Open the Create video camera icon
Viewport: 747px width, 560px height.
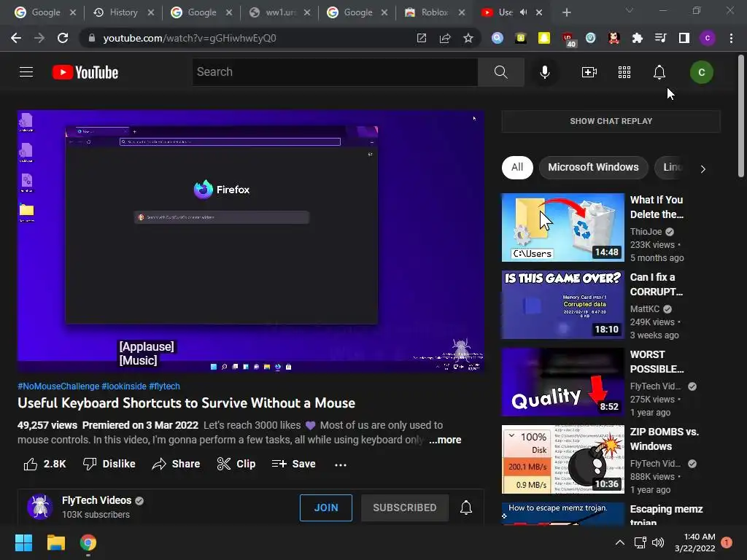coord(589,72)
